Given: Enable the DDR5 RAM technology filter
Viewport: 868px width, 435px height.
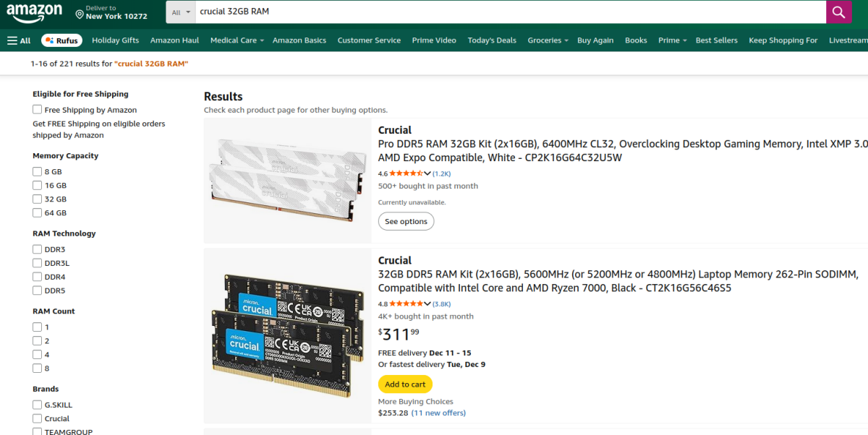Looking at the screenshot, I should point(37,290).
